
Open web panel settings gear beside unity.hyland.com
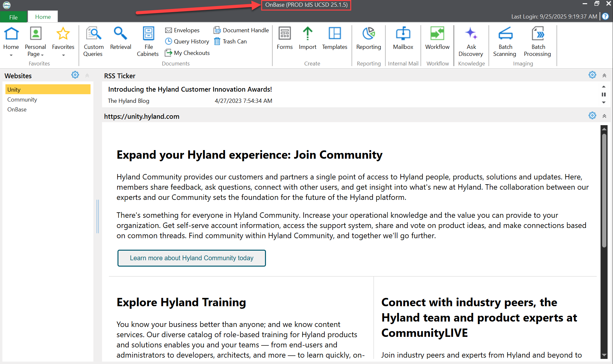pos(592,116)
